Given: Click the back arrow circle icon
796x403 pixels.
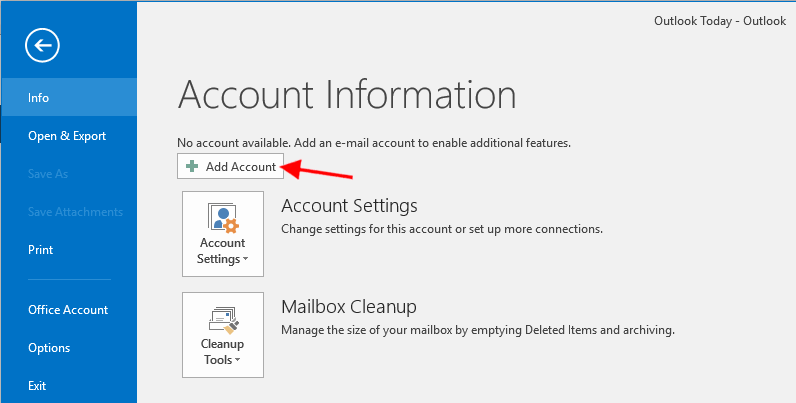Looking at the screenshot, I should [42, 46].
